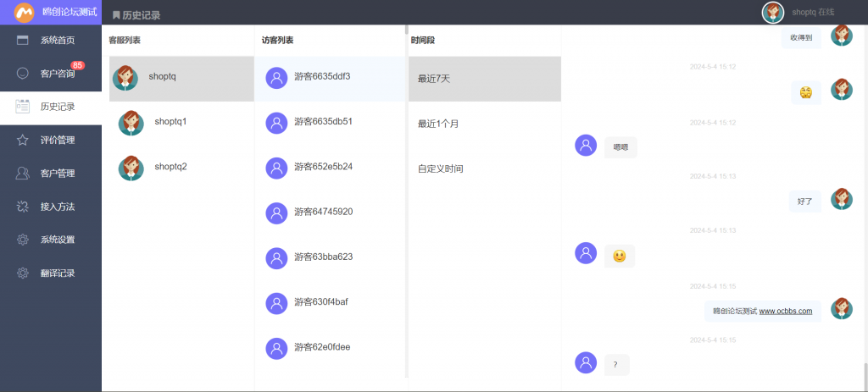Select visitor name 游客630f4baf
868x392 pixels.
[321, 302]
